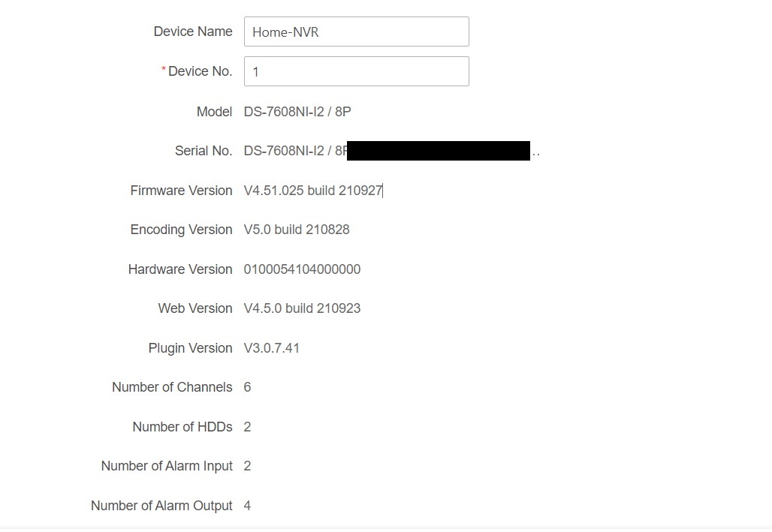Click the Number of HDDs label
This screenshot has width=772, height=532.
pos(182,427)
